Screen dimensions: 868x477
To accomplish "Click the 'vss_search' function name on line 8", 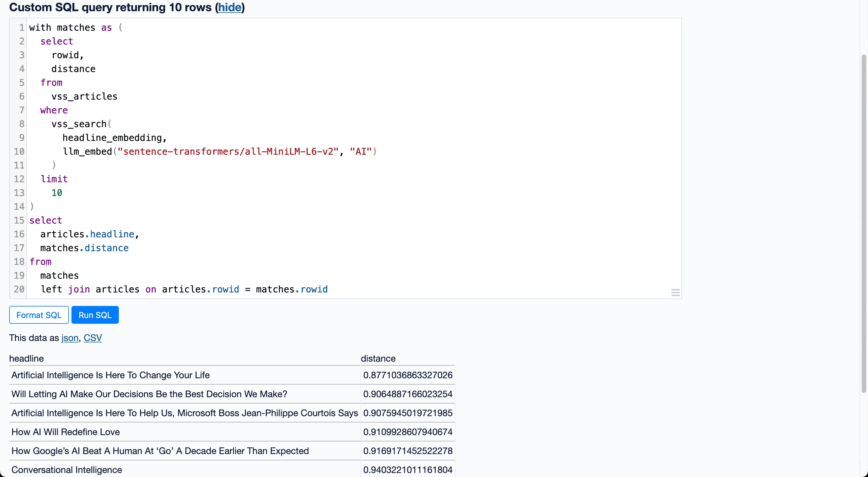I will pos(79,124).
